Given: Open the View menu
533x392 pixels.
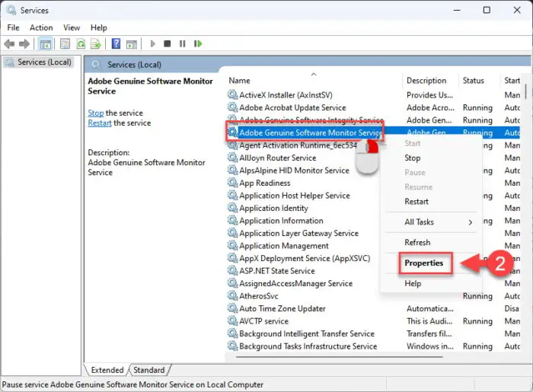Looking at the screenshot, I should (70, 28).
